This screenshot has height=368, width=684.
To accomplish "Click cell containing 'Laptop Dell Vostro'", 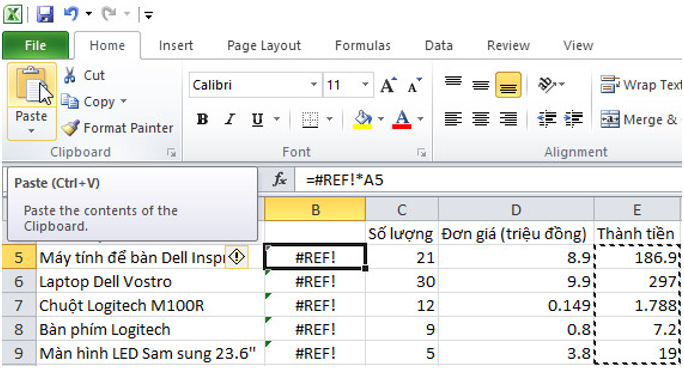I will point(150,282).
